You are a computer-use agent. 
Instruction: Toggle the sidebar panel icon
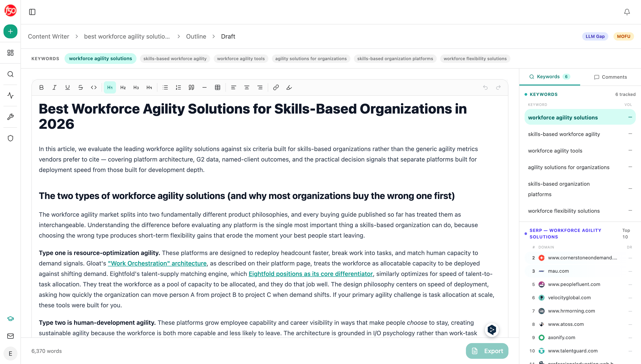point(32,12)
